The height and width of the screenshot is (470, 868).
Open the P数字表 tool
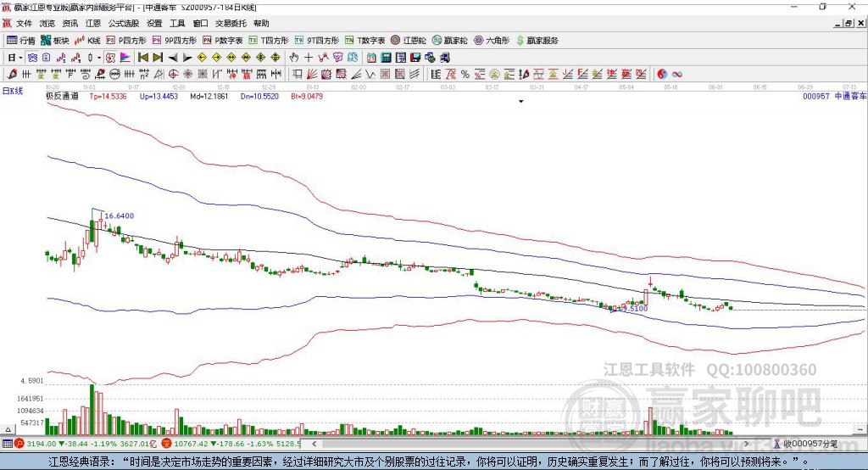(223, 41)
